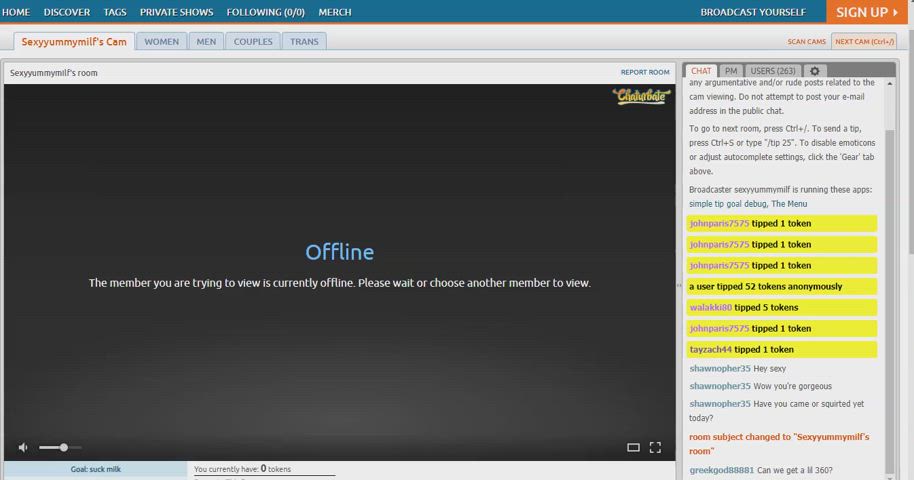
Task: Click username greekgod88881 in chat
Action: point(722,470)
